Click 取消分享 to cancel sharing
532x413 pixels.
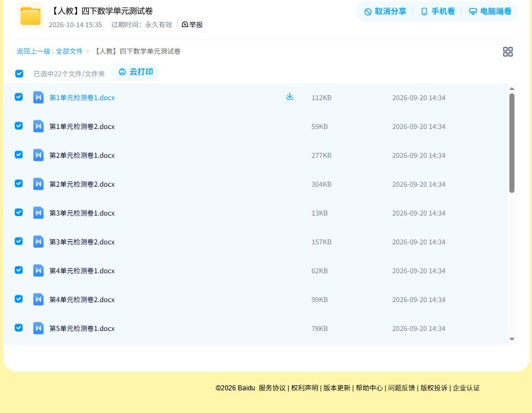(x=385, y=11)
